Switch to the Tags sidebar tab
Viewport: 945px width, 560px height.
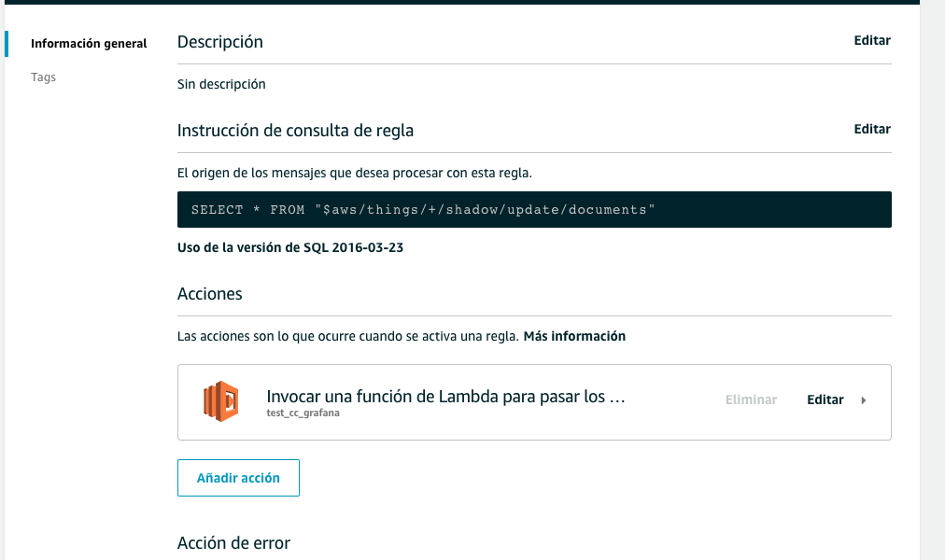point(44,77)
